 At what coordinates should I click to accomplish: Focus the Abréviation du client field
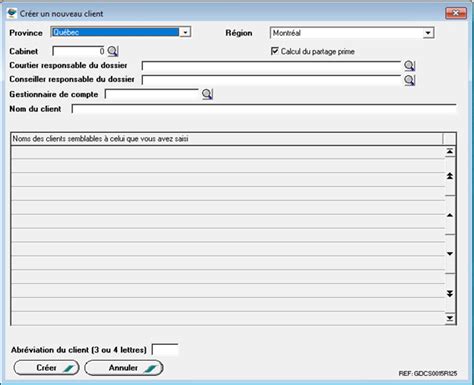coord(165,350)
